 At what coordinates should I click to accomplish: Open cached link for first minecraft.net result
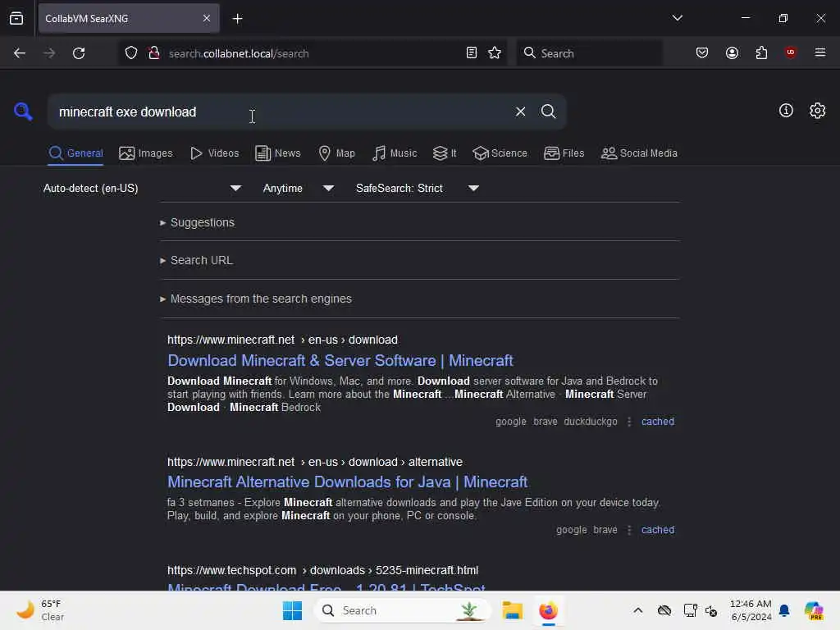(657, 422)
